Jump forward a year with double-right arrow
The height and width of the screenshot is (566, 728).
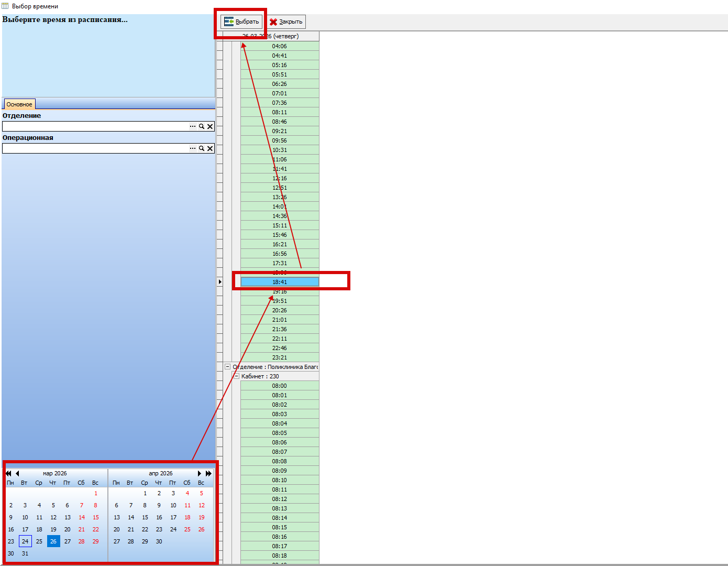pyautogui.click(x=208, y=473)
